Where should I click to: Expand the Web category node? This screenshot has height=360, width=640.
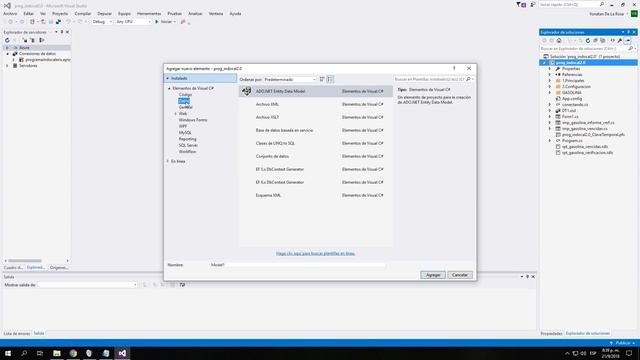click(x=176, y=114)
